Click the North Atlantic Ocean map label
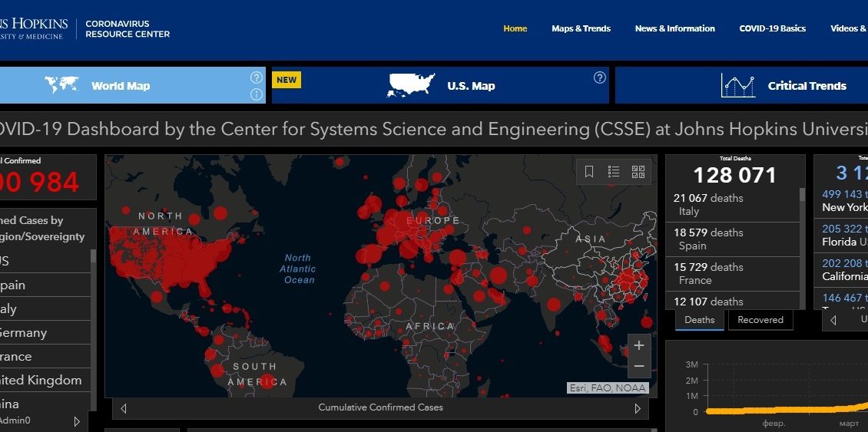Screen dimensions: 868x432 299,269
